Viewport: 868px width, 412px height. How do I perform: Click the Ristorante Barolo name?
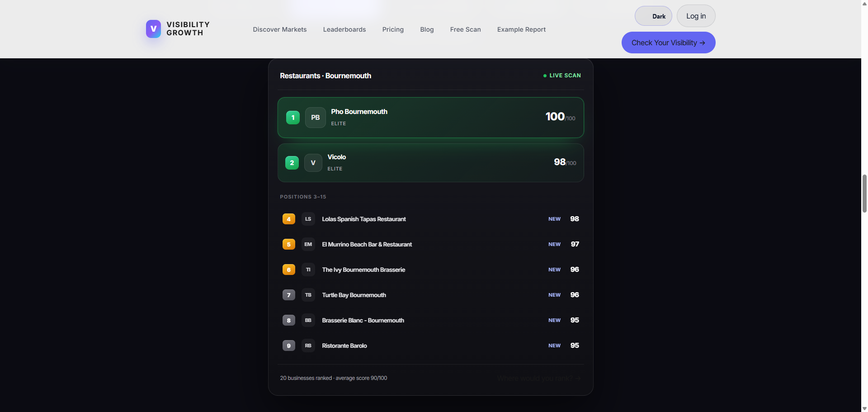click(344, 346)
